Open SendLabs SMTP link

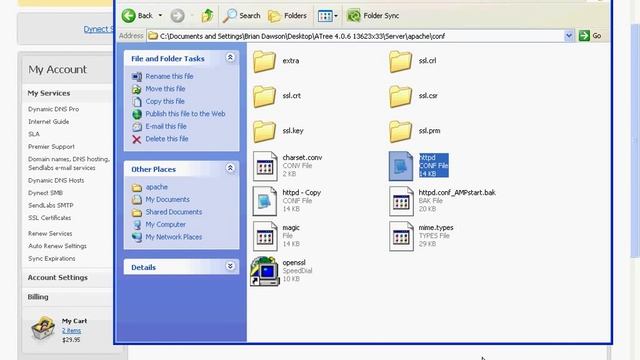point(51,205)
